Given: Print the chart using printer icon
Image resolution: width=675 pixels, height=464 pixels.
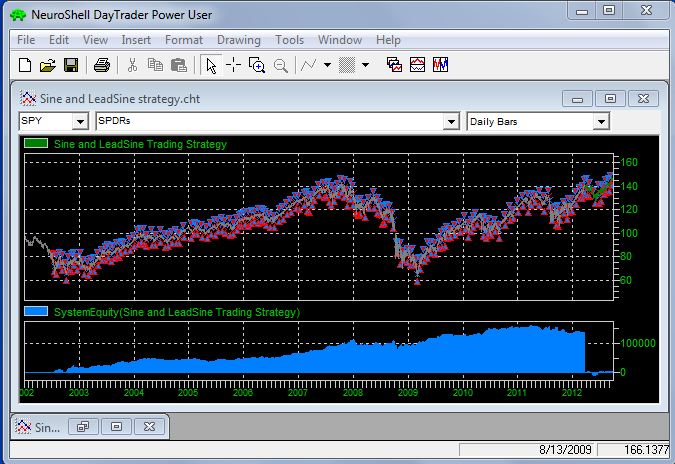Looking at the screenshot, I should pos(102,65).
